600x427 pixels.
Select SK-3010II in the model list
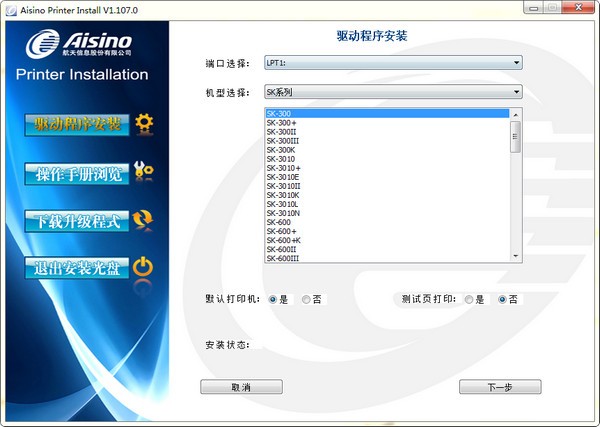(x=387, y=186)
